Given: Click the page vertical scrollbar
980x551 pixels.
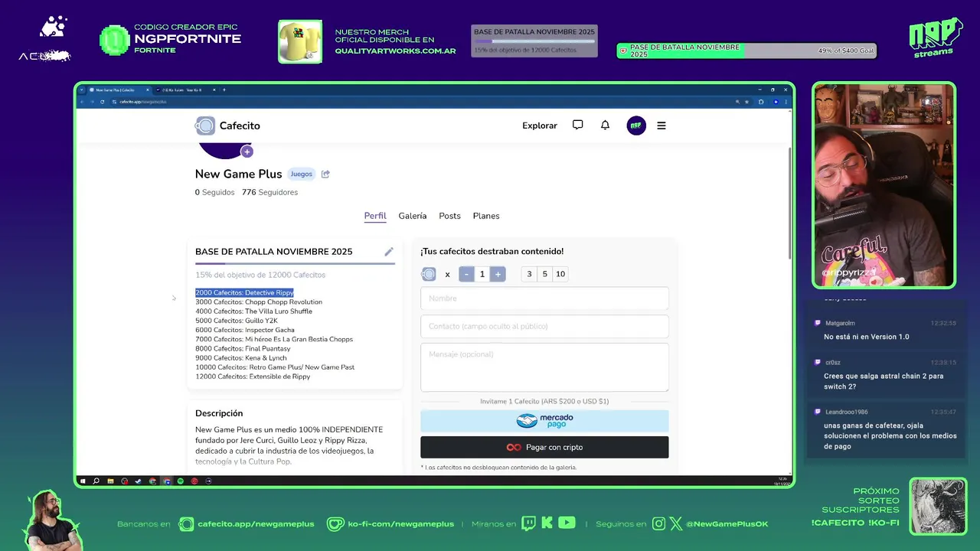Looking at the screenshot, I should pyautogui.click(x=790, y=203).
